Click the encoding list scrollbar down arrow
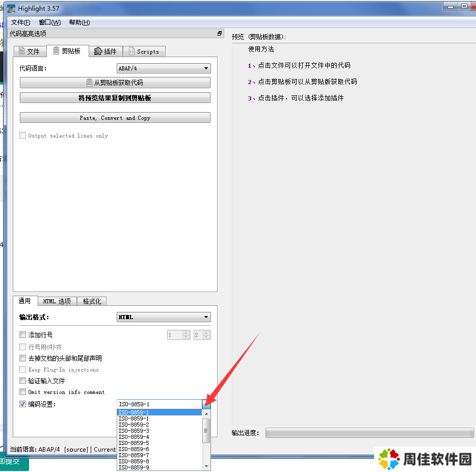This screenshot has width=476, height=472. (206, 466)
